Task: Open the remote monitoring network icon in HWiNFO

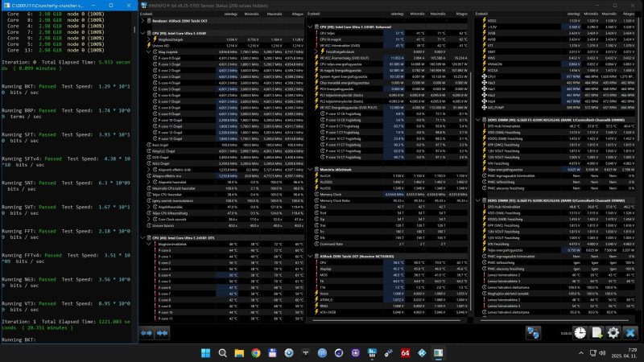Action: pyautogui.click(x=533, y=333)
